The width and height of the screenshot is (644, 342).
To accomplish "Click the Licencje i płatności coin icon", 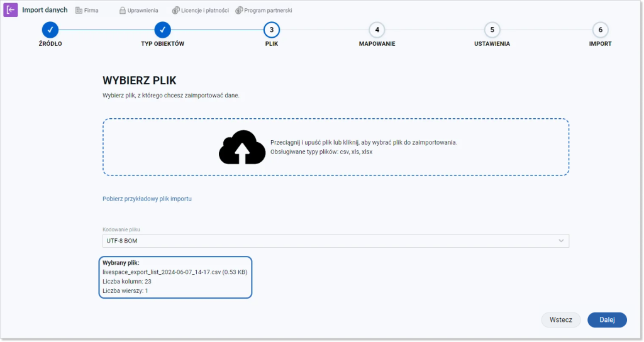I will tap(176, 10).
